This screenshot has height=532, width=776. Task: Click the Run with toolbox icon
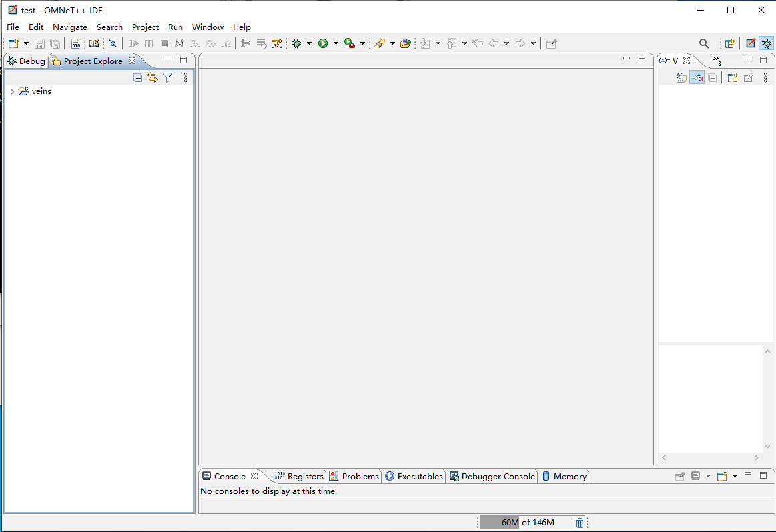(x=350, y=43)
